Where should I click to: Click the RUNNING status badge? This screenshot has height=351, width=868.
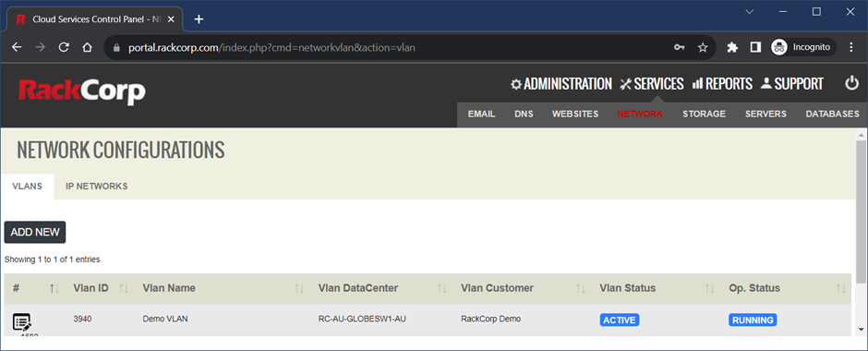(753, 320)
